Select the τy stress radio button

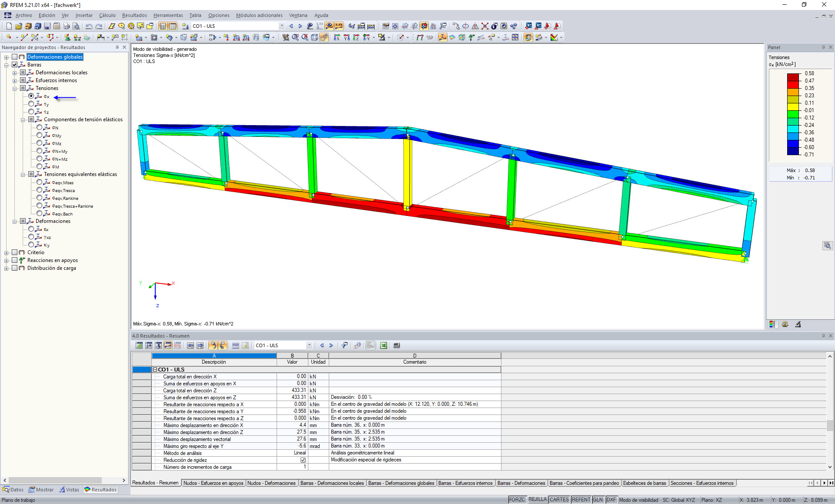tap(31, 104)
